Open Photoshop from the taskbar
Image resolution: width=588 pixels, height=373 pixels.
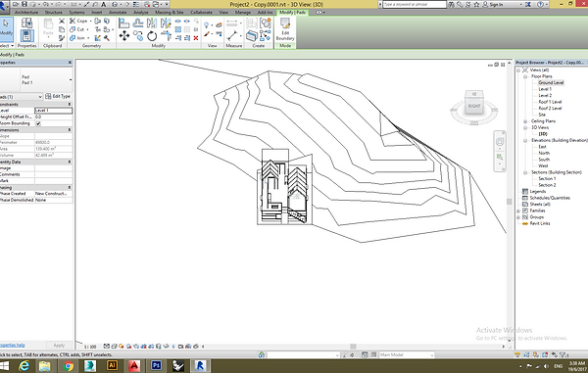click(x=156, y=365)
